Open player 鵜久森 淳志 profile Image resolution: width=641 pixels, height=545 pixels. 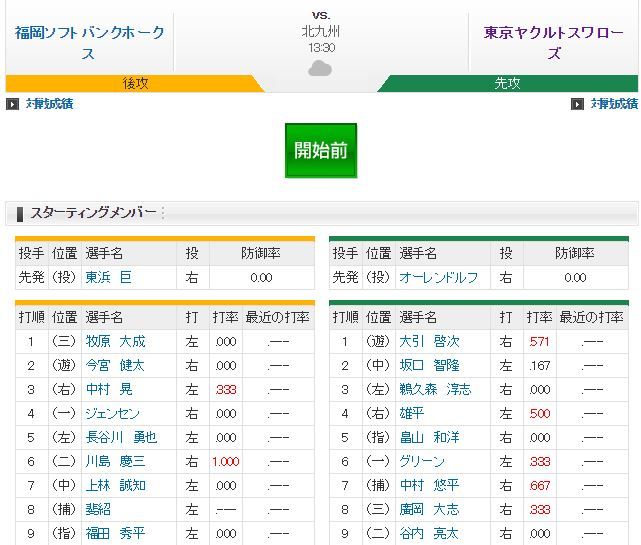[435, 390]
